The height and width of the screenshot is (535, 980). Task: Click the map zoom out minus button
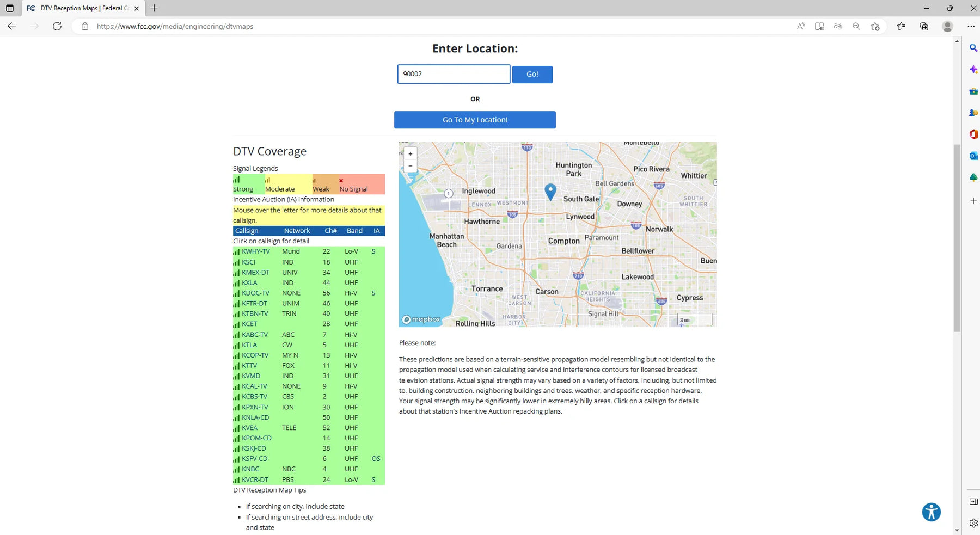pyautogui.click(x=411, y=166)
